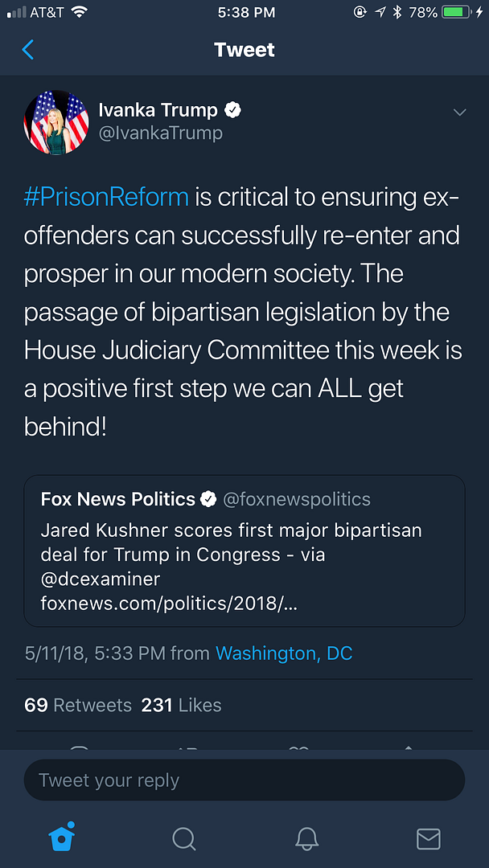Tap the battery icon in status bar
The height and width of the screenshot is (868, 489).
[457, 12]
